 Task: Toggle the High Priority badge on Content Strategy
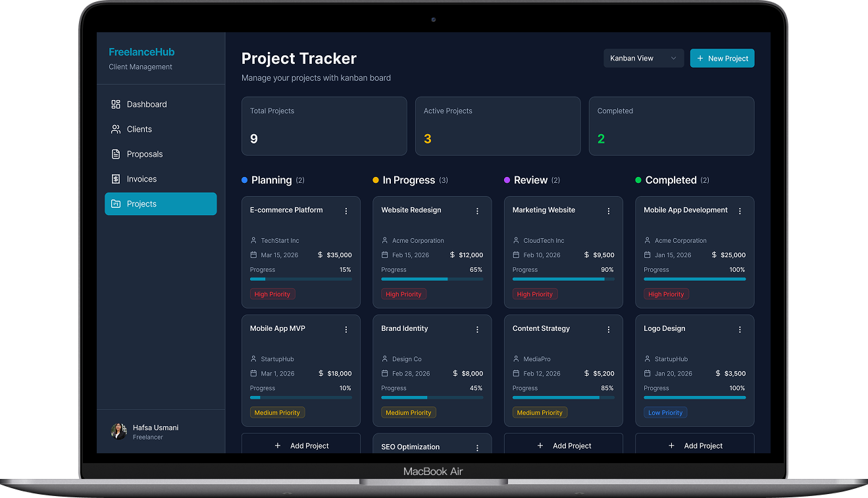[540, 412]
